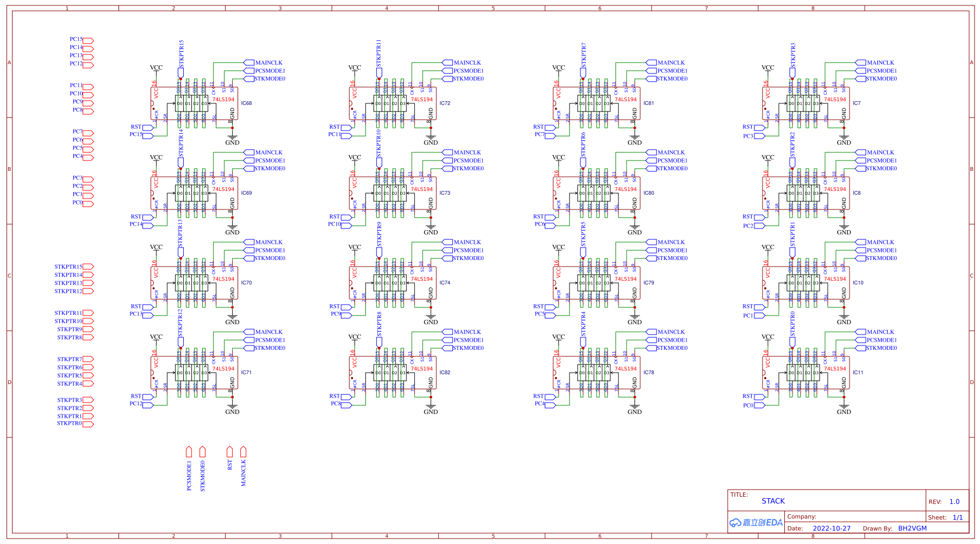Select the IC10 designator label
This screenshot has width=980, height=544.
coord(858,283)
